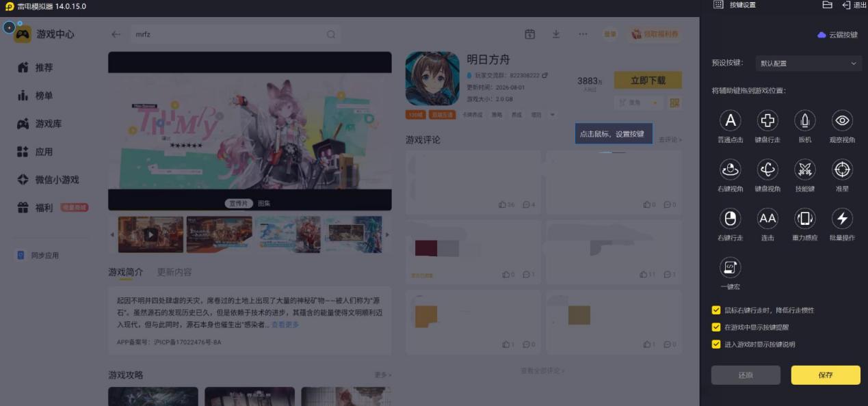This screenshot has height=406, width=868.
Task: Copy the player group number icon
Action: point(545,75)
